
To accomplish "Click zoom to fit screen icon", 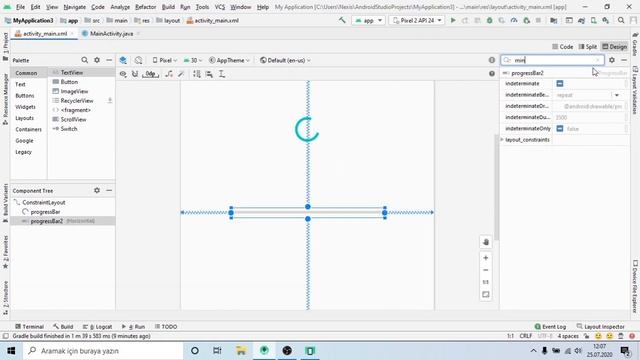I will pos(486,294).
